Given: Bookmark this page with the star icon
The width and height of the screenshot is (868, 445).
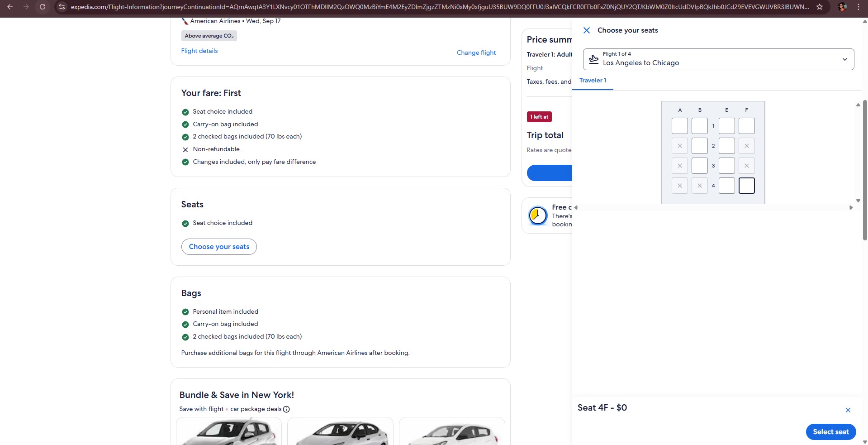Looking at the screenshot, I should pos(819,7).
